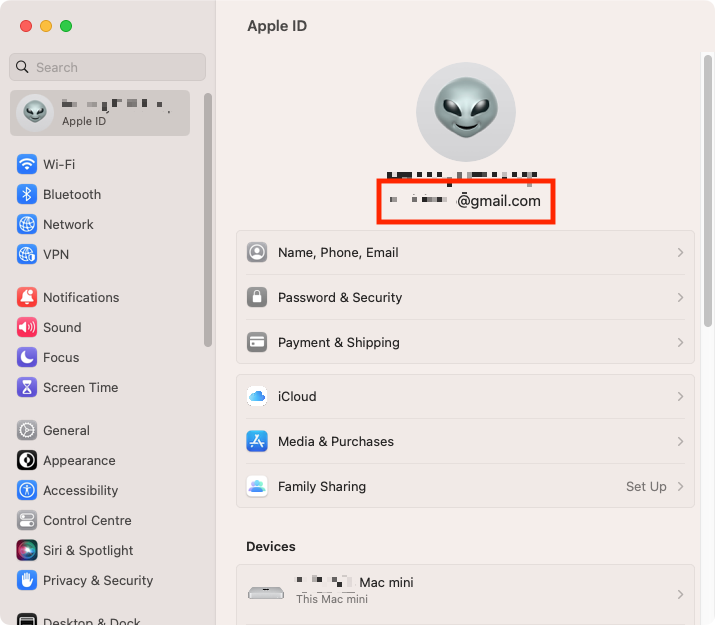Click the Family Sharing people icon

[257, 486]
